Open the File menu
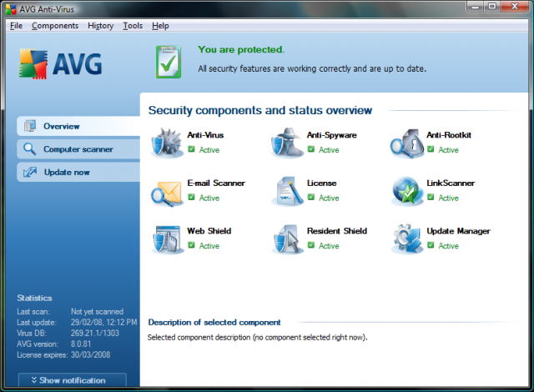Image resolution: width=534 pixels, height=392 pixels. [x=16, y=26]
